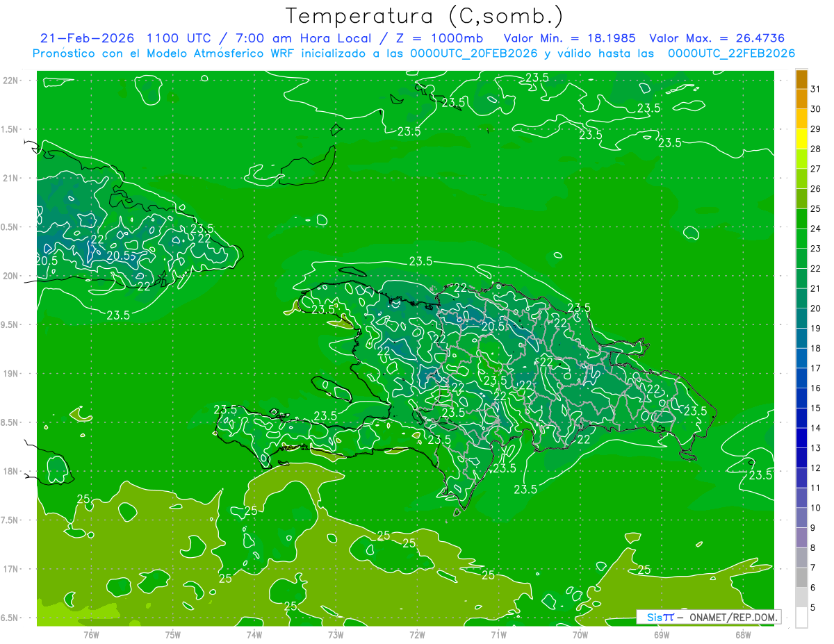Click the '1100 UTC' time label

(x=180, y=38)
